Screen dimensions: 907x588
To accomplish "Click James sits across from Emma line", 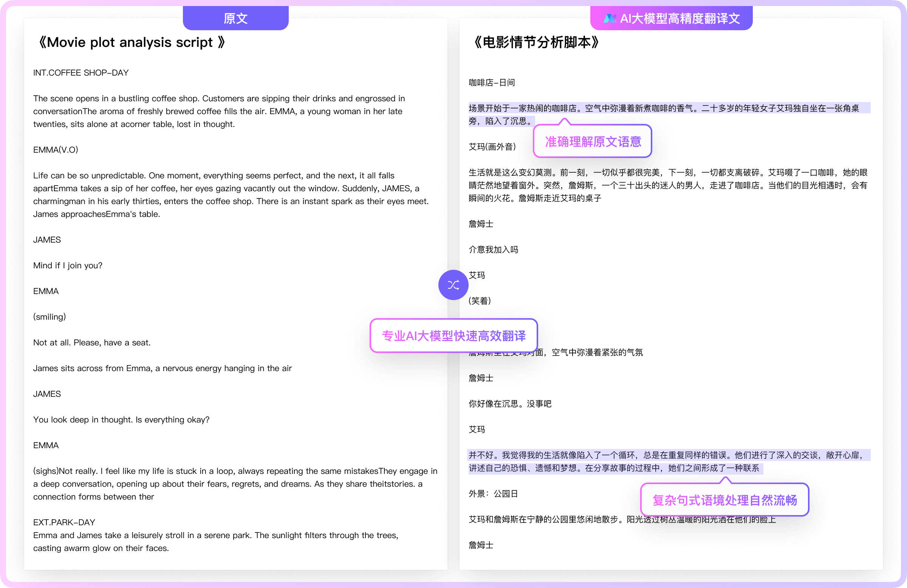I will (163, 368).
